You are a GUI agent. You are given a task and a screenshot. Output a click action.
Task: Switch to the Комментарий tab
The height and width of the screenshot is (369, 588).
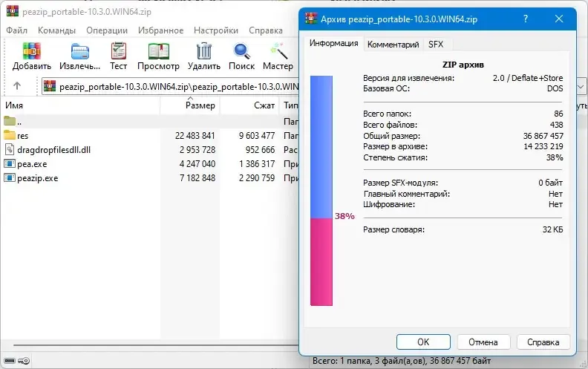click(393, 45)
